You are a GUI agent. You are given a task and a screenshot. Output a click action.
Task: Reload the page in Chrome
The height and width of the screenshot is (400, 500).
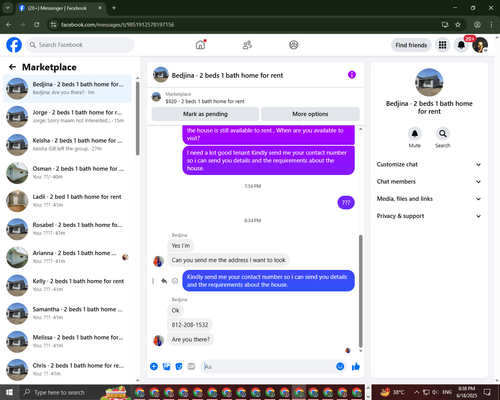(x=37, y=24)
